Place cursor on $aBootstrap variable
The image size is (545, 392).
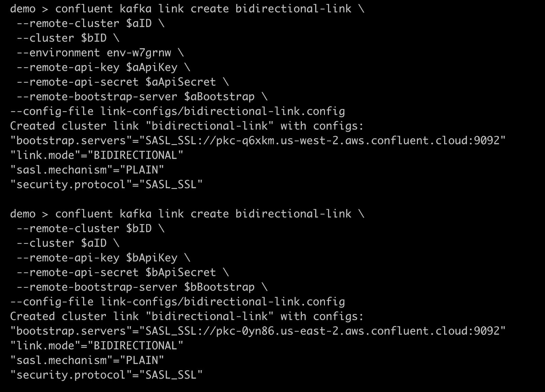[219, 97]
